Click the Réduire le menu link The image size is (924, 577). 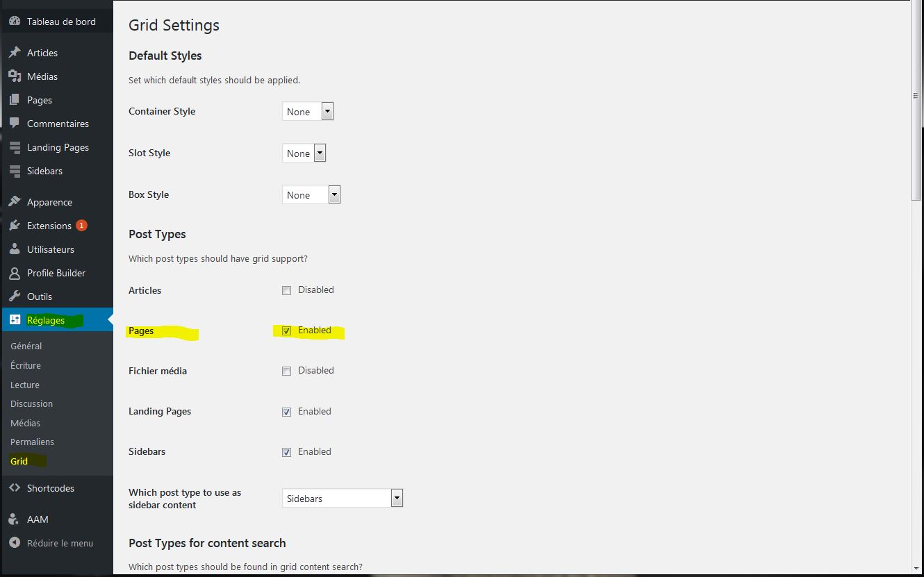point(59,543)
